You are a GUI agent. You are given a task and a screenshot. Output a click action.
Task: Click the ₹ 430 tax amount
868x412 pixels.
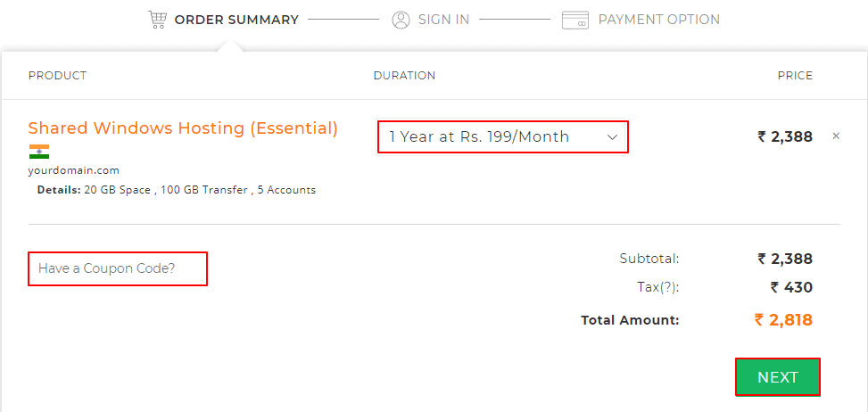click(791, 287)
